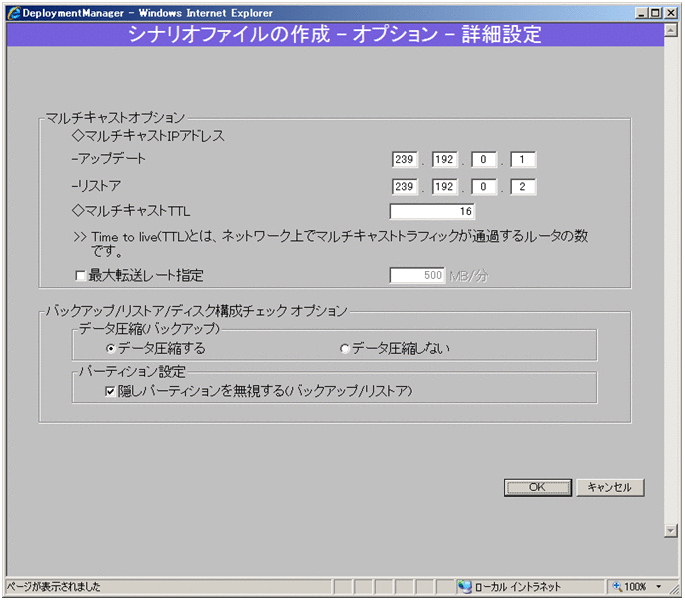Screen dimensions: 685x601
Task: Click the リストア first octet field 239
Action: click(x=405, y=187)
